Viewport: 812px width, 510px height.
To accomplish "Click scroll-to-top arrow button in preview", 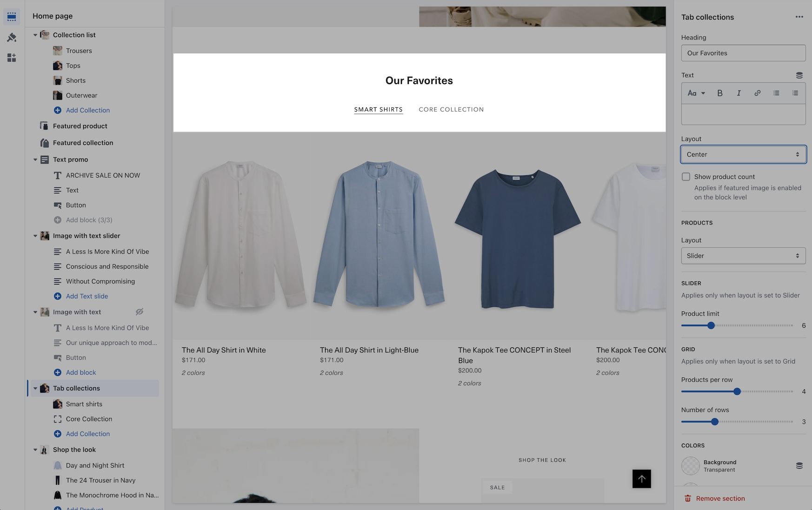I will [x=641, y=479].
